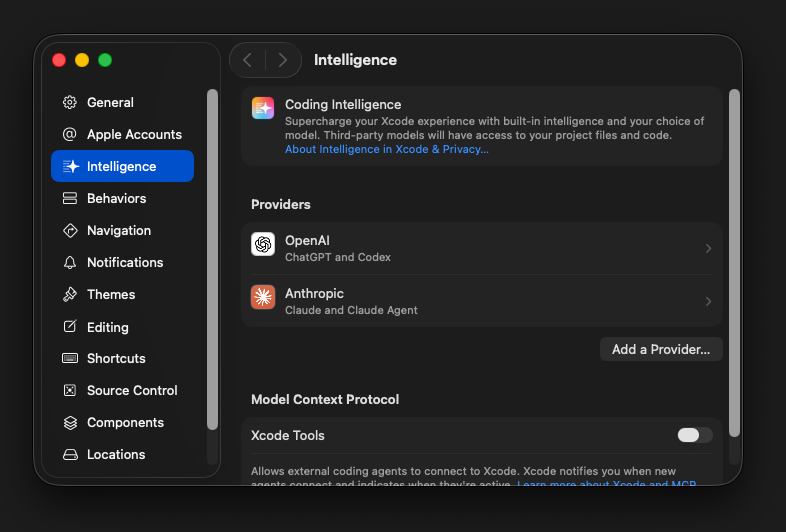Screen dimensions: 786x532
Task: Click the Intelligence window title
Action: 355,60
